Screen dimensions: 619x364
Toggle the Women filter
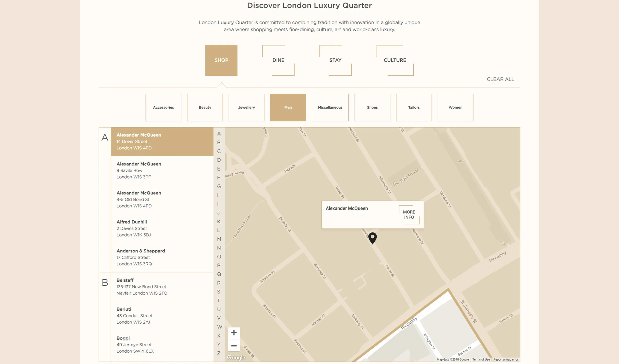(x=456, y=107)
